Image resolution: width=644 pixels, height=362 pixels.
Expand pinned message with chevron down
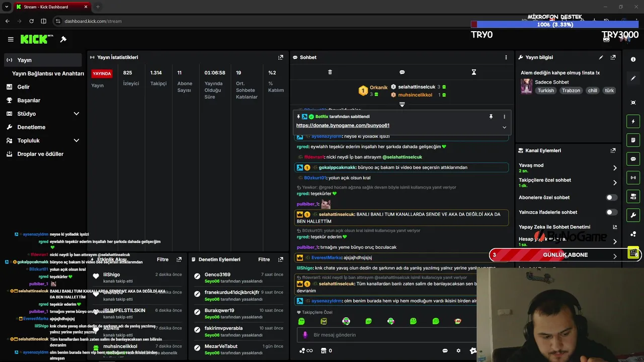(x=504, y=127)
